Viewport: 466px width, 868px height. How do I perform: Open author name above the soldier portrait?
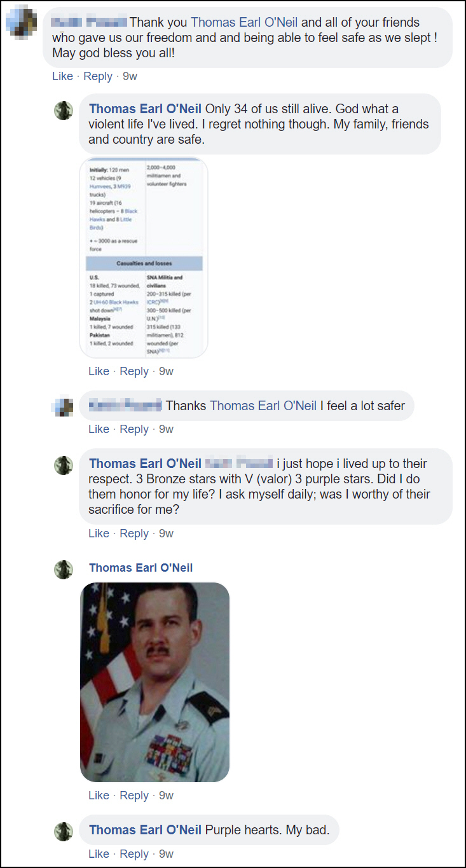coord(141,568)
